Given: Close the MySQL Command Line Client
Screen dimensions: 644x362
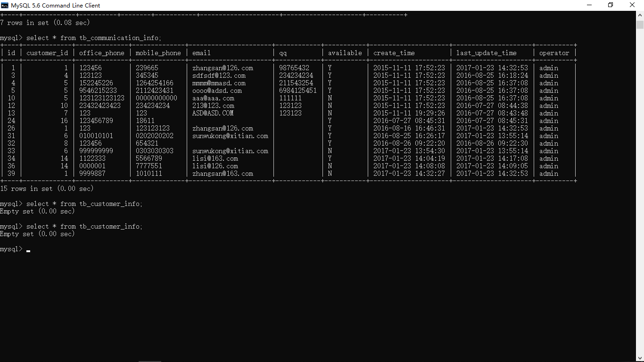Looking at the screenshot, I should (633, 5).
